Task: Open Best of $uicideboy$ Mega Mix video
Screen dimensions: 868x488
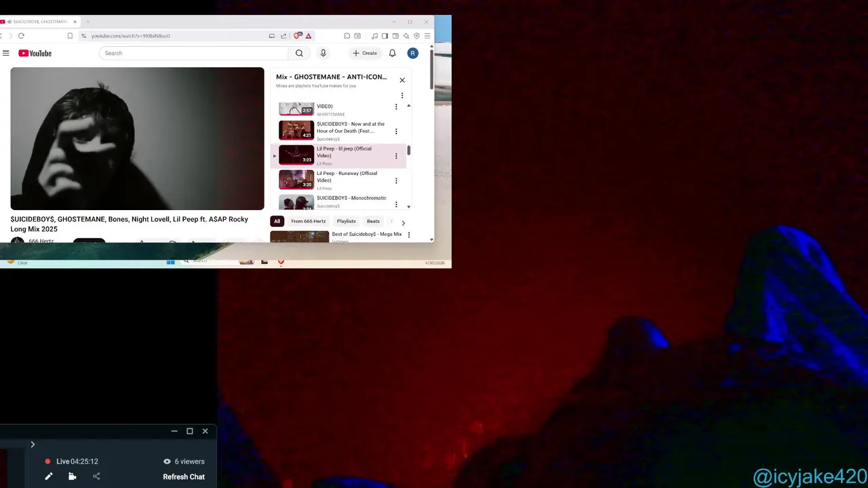Action: [367, 235]
